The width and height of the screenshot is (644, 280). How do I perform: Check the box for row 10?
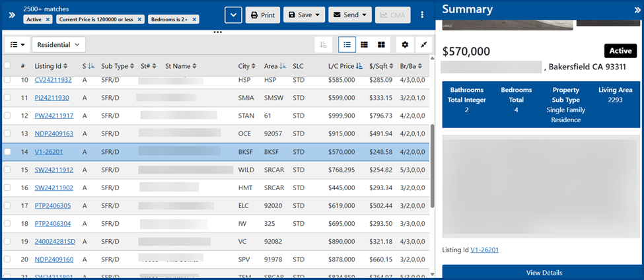7,80
